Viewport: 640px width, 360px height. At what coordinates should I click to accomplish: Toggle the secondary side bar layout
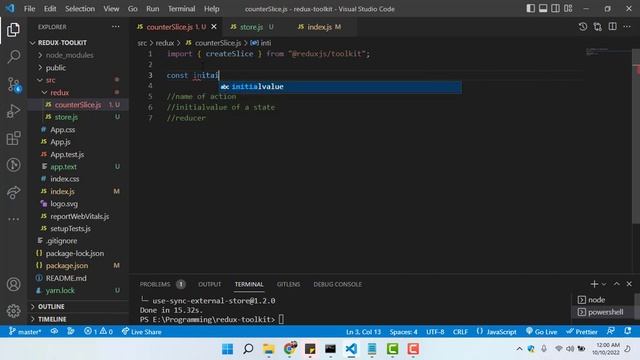coord(556,9)
